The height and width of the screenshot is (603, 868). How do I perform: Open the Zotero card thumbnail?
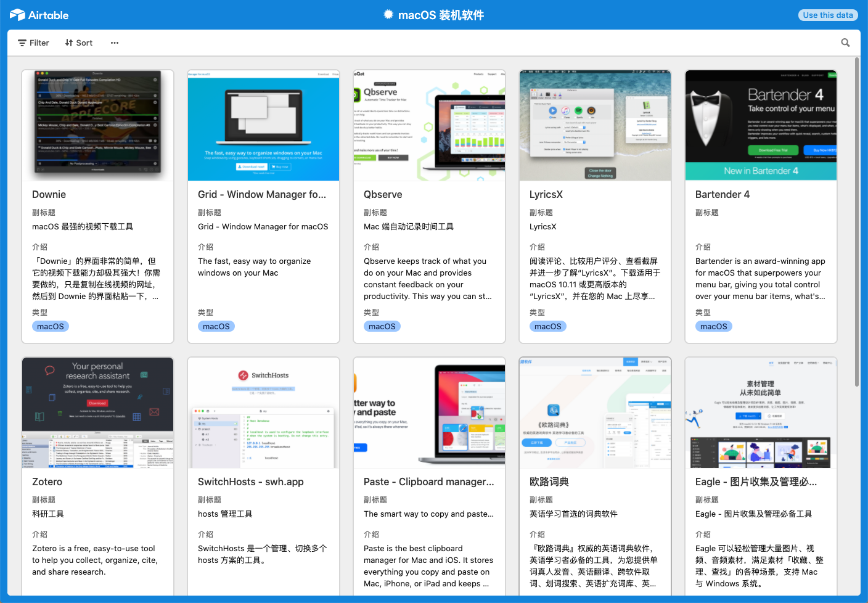[x=97, y=412]
